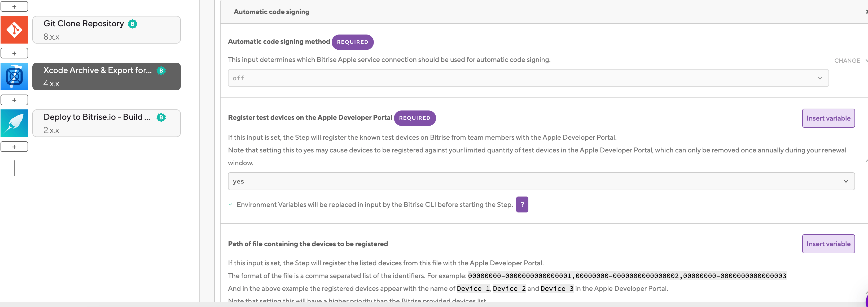Click verified badge on Xcode Archive step
The height and width of the screenshot is (307, 868).
(161, 70)
